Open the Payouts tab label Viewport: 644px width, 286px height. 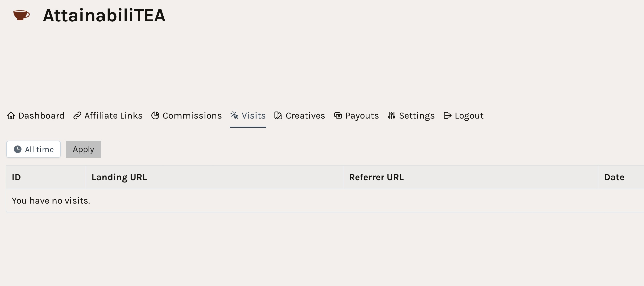362,116
